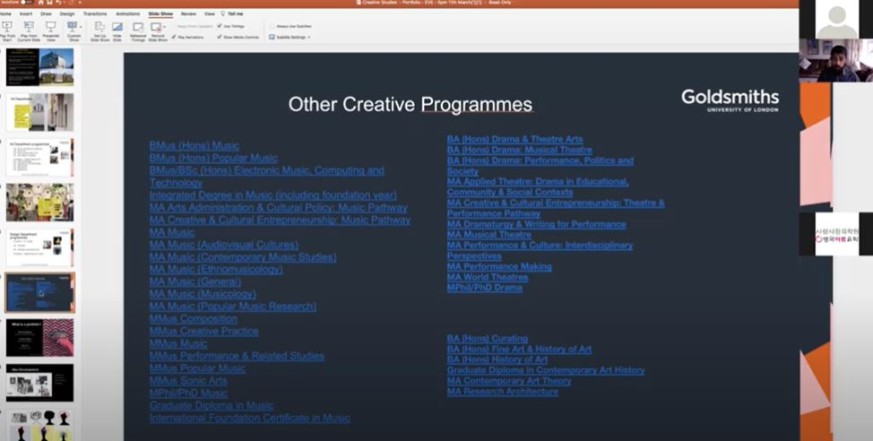The width and height of the screenshot is (873, 441).
Task: Click the Redo arrow in title bar
Action: 71,2
